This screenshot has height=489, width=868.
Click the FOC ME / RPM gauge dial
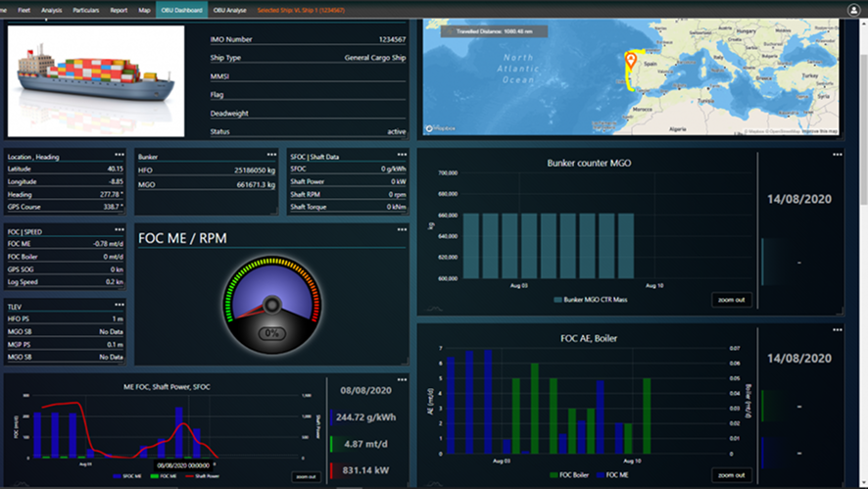271,304
